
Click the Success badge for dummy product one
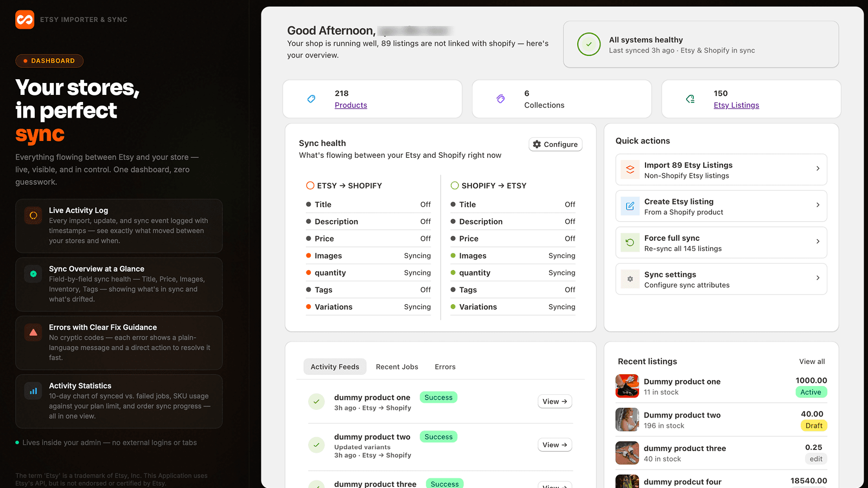click(x=438, y=397)
